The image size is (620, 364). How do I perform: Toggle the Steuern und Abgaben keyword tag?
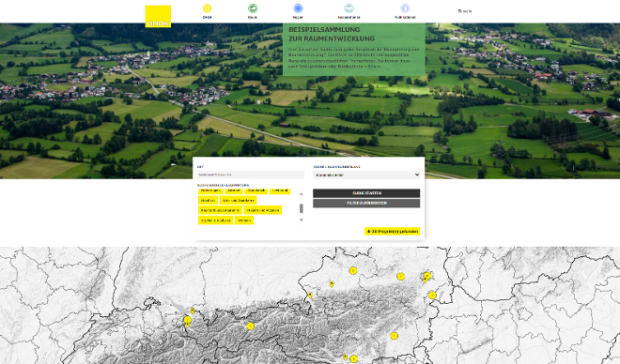tap(262, 210)
